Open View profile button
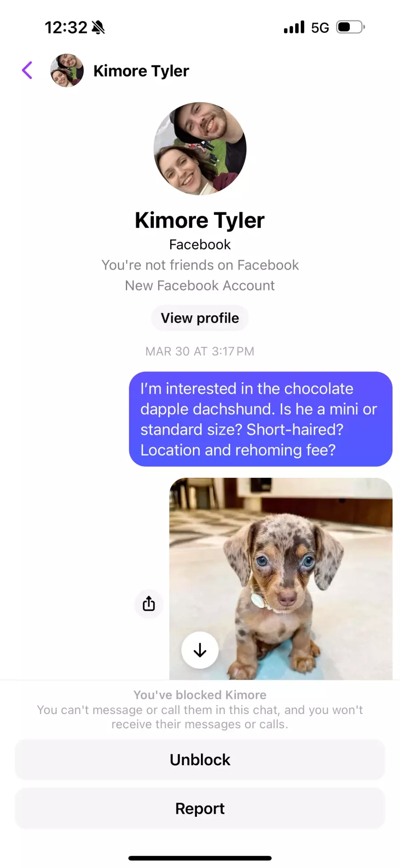Viewport: 400px width, 868px height. pyautogui.click(x=200, y=318)
